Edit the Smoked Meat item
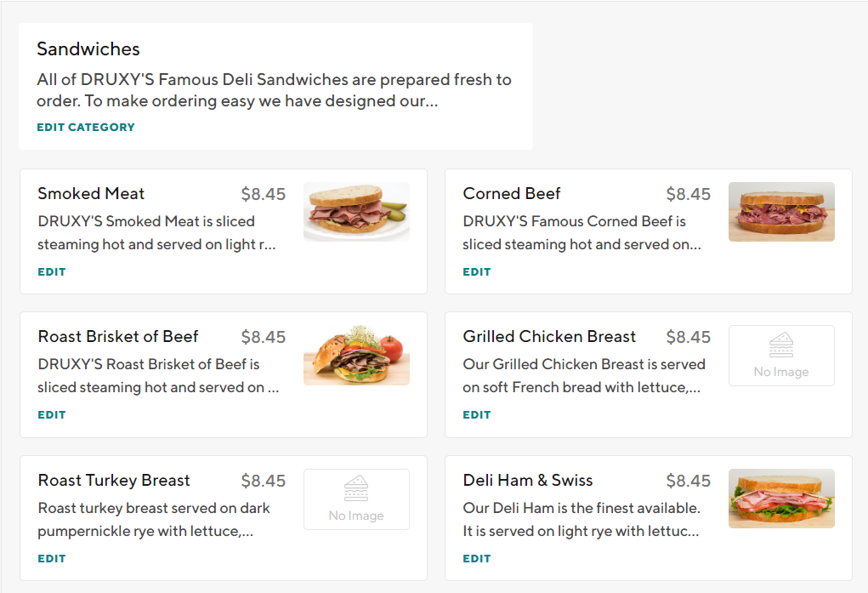Image resolution: width=868 pixels, height=593 pixels. click(51, 272)
